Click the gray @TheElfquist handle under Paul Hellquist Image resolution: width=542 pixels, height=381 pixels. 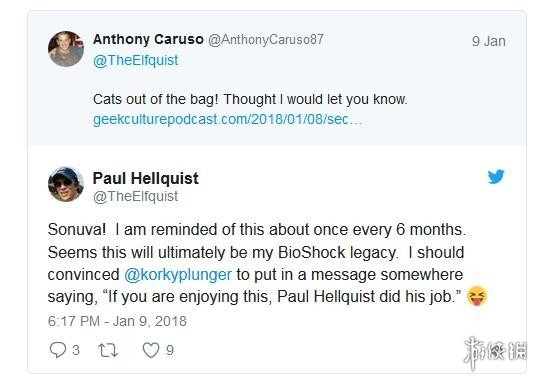click(136, 196)
